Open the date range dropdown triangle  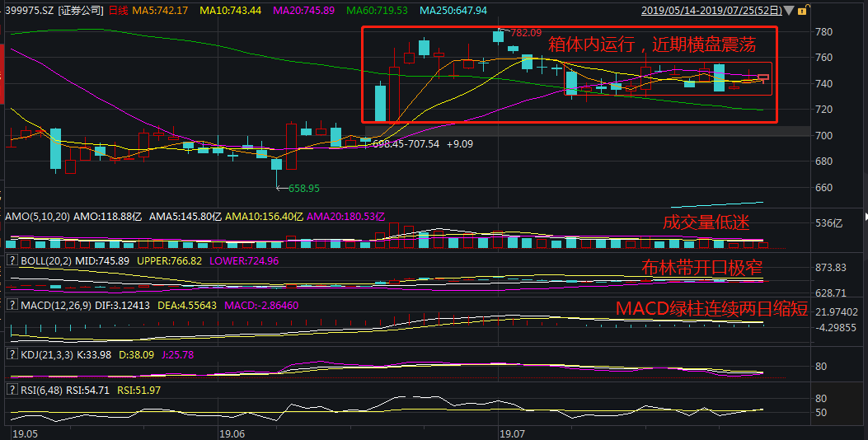[790, 11]
